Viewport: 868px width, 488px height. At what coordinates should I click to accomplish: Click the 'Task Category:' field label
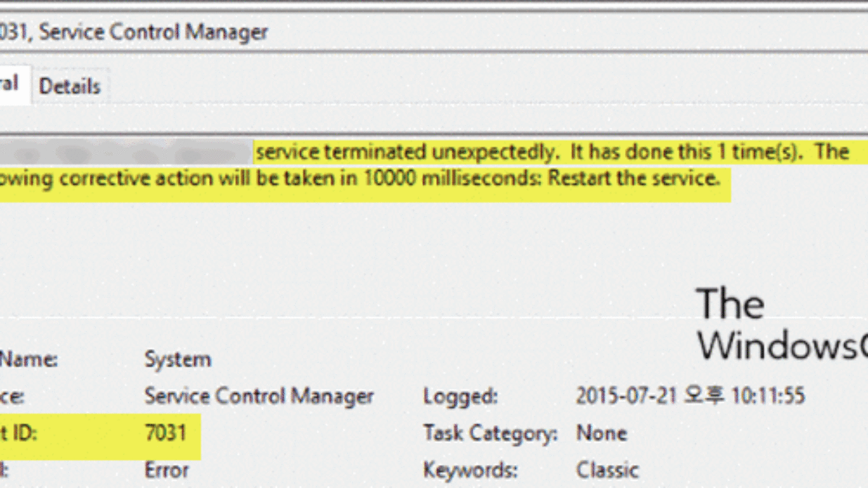point(490,433)
